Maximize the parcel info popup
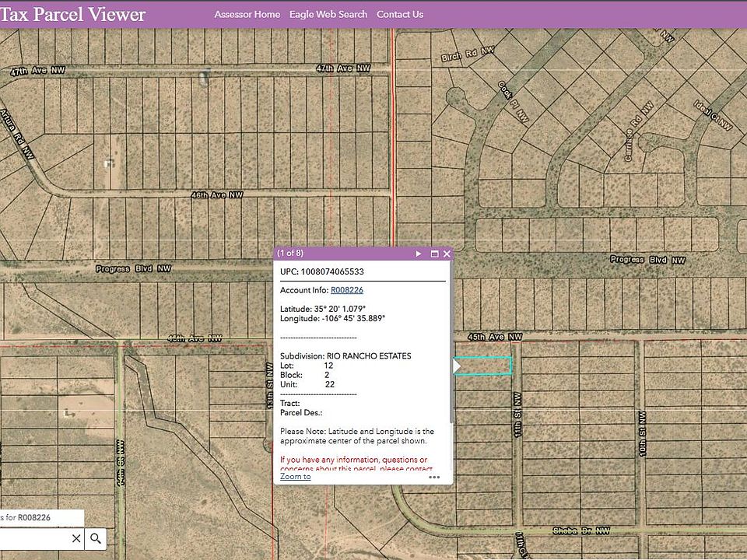747x560 pixels. click(434, 254)
